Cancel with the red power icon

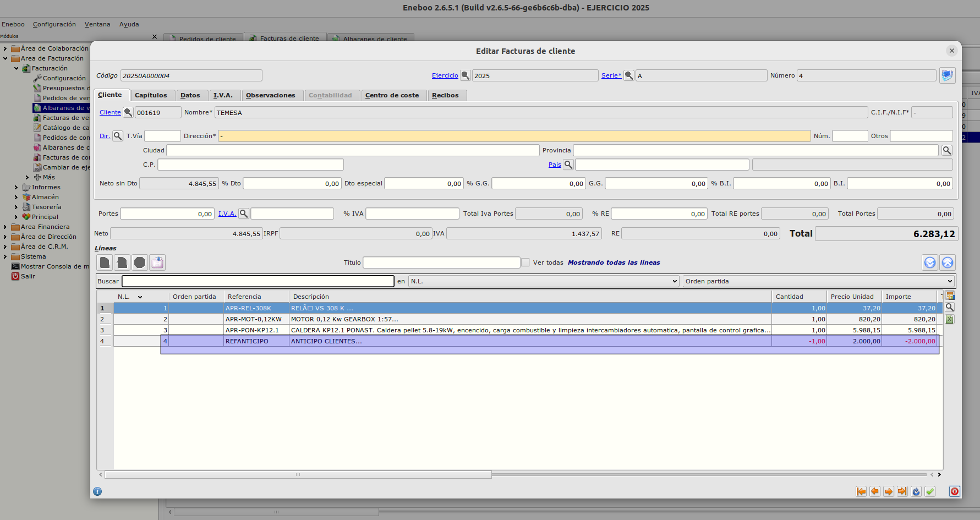tap(955, 491)
